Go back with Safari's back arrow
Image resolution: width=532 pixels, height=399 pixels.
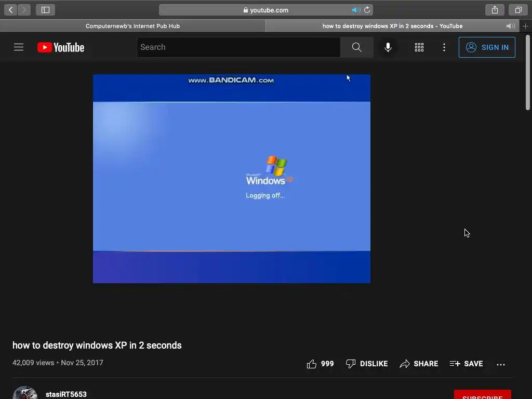click(x=10, y=10)
